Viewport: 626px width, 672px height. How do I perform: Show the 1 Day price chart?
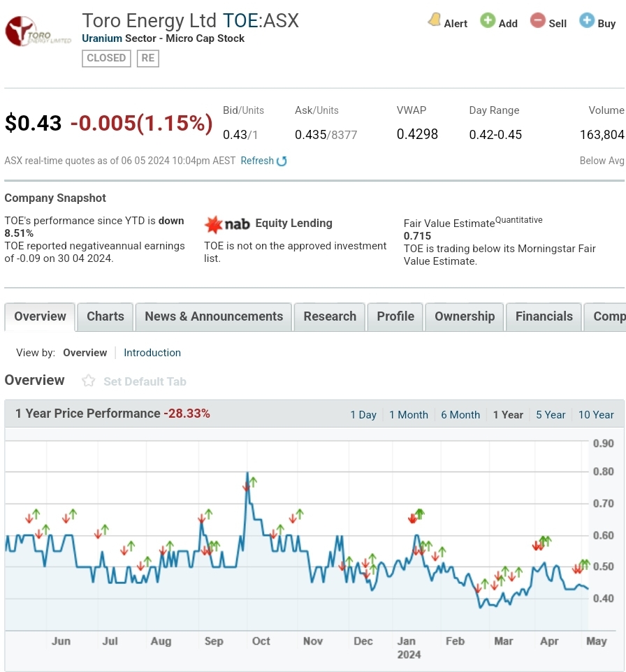coord(363,415)
